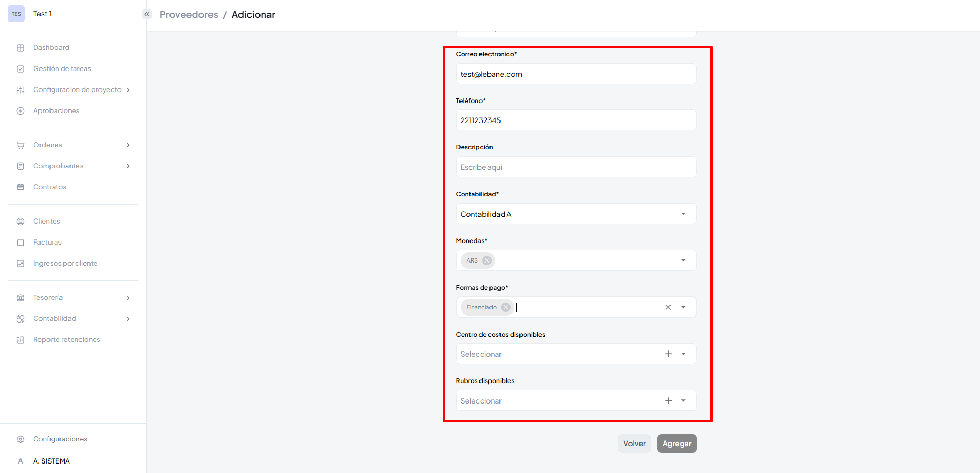Image resolution: width=980 pixels, height=473 pixels.
Task: Expand the Ordenes submenu
Action: pyautogui.click(x=128, y=145)
